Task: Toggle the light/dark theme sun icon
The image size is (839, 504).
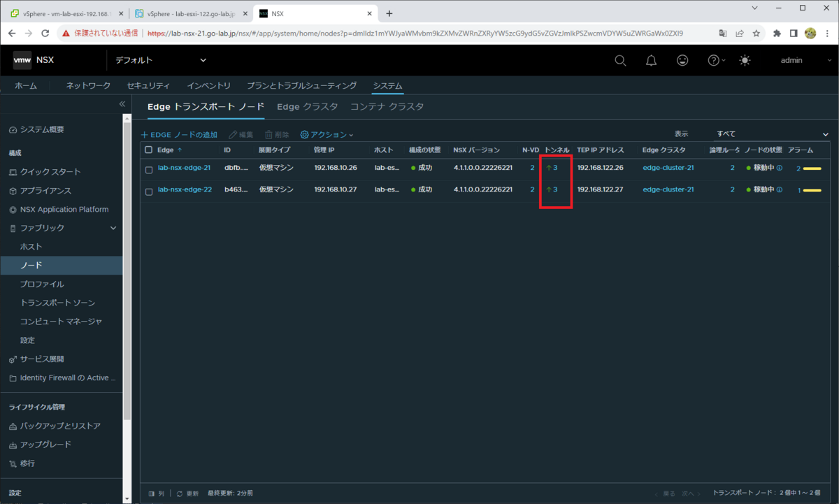Action: tap(745, 61)
